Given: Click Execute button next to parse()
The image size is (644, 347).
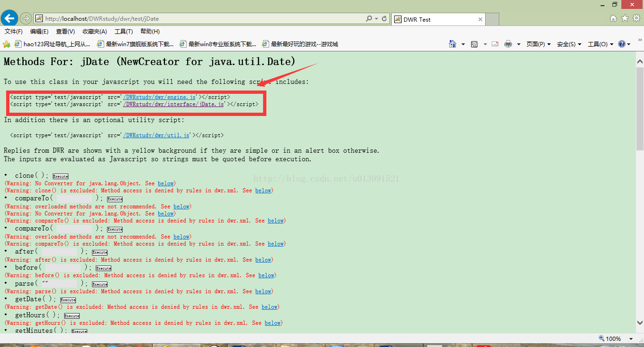Looking at the screenshot, I should point(99,284).
